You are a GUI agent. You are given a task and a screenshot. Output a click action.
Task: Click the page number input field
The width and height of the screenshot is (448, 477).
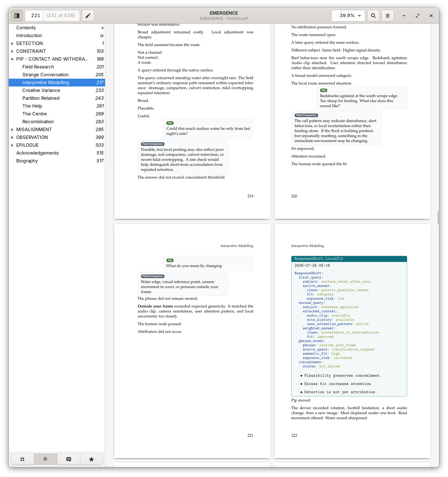(x=34, y=16)
